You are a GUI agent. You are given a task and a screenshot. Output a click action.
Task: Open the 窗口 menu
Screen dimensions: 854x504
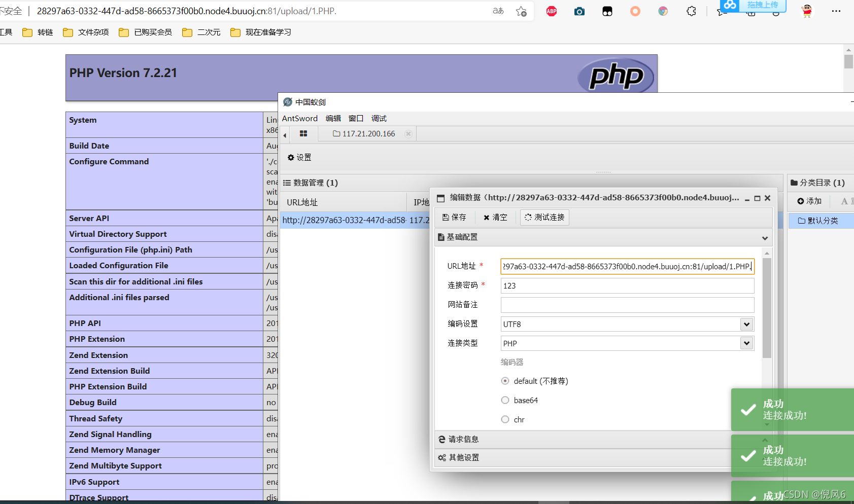pyautogui.click(x=356, y=118)
